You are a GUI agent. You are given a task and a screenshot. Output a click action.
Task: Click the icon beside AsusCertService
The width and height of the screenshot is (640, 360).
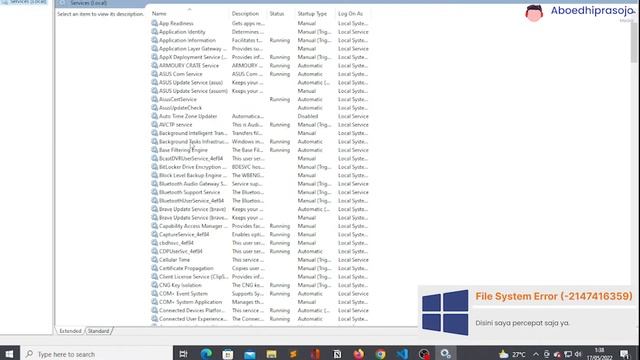tap(154, 99)
